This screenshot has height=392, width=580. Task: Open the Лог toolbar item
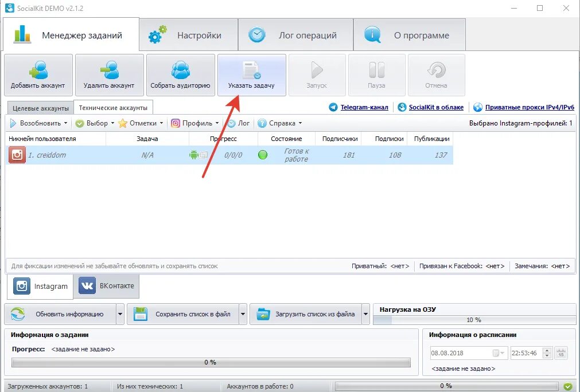pos(239,123)
